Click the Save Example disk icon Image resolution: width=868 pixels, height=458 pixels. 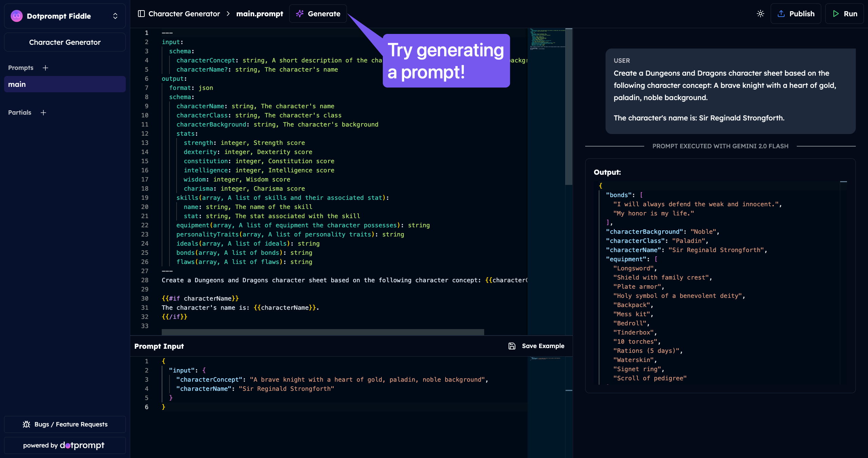click(512, 346)
